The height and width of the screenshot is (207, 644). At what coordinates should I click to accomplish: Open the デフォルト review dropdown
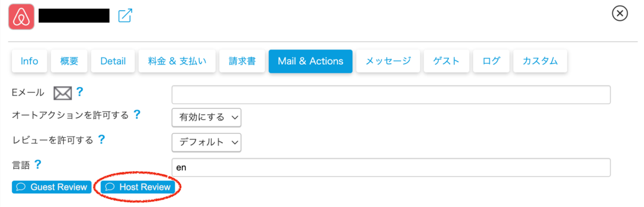point(207,142)
